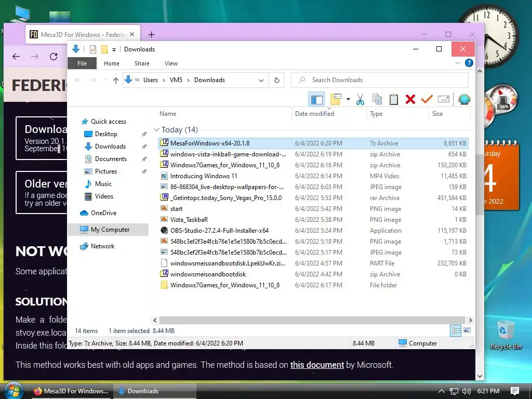The image size is (532, 399).
Task: Click the Paste clipboard icon
Action: pos(394,99)
